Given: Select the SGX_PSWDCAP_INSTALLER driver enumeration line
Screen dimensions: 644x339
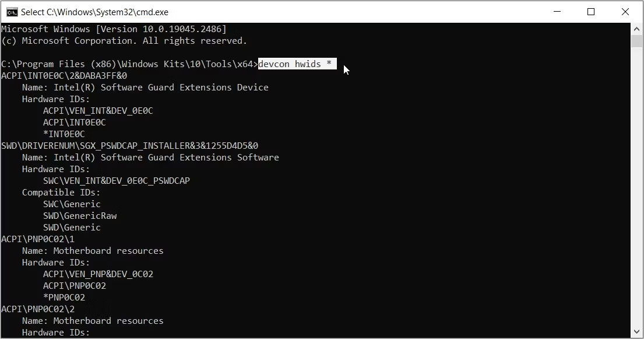Looking at the screenshot, I should 129,145.
